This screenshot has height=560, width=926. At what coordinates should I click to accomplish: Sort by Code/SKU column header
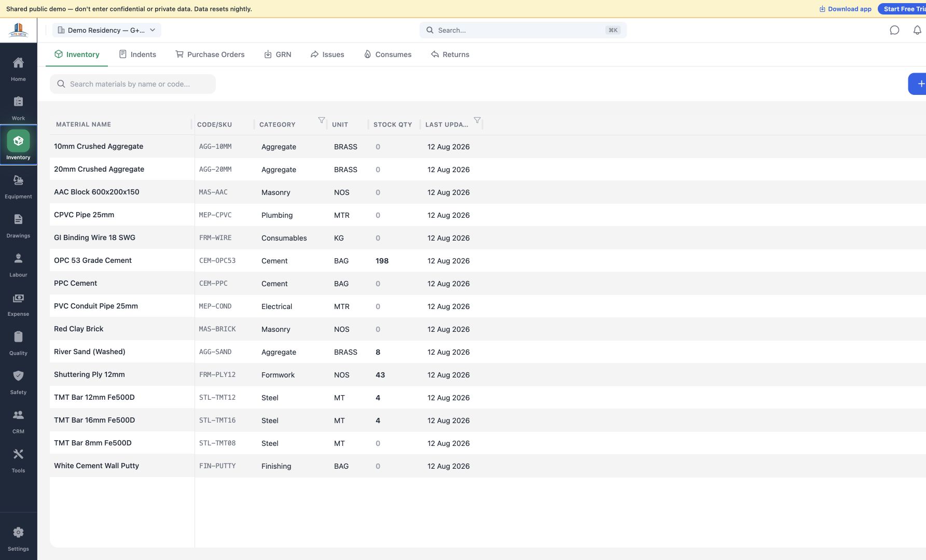point(214,124)
